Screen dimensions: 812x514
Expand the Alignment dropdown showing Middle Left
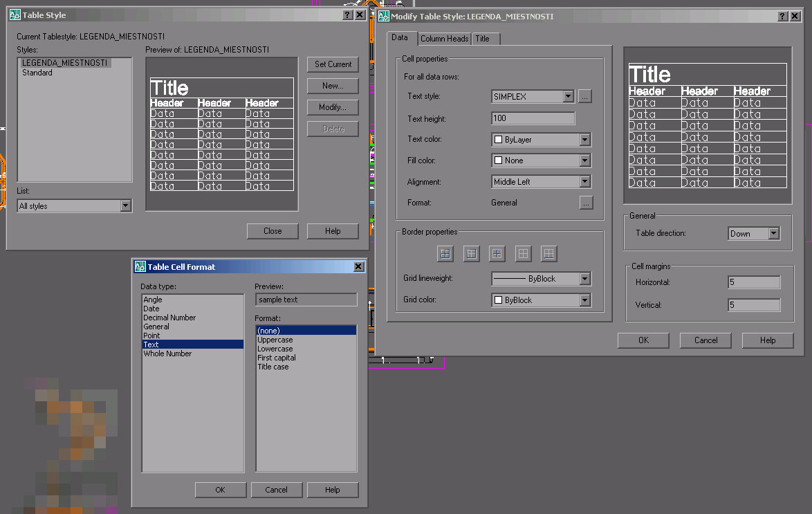tap(584, 182)
